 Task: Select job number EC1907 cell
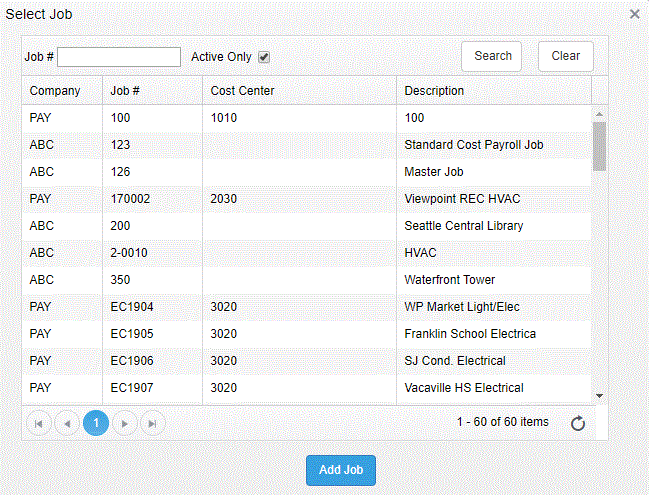[x=152, y=388]
